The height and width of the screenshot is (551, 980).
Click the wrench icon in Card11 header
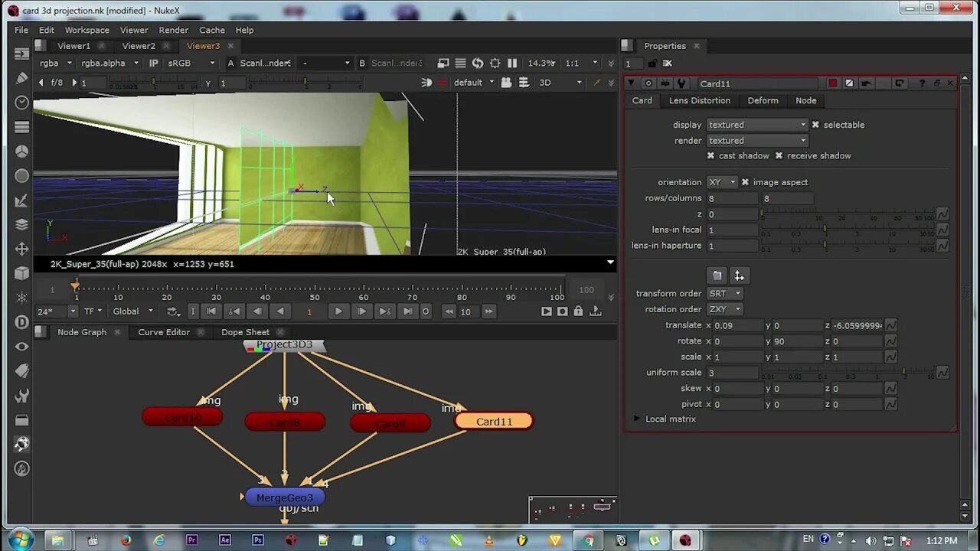click(x=681, y=83)
